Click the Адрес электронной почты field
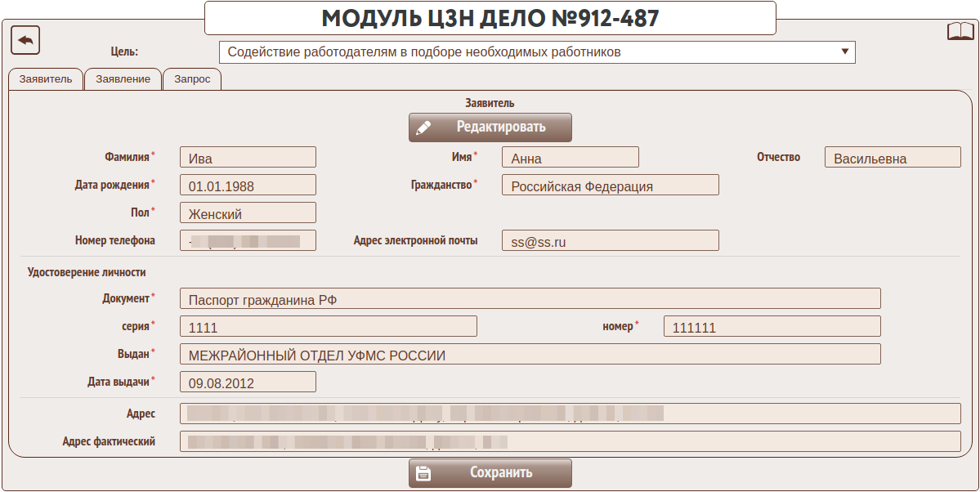The image size is (980, 492). (x=610, y=241)
